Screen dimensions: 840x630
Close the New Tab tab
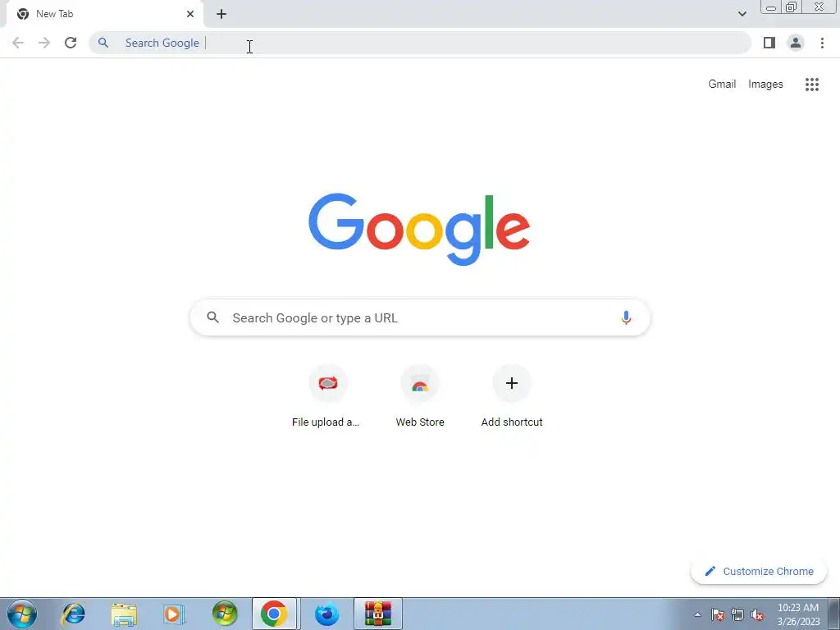point(190,14)
